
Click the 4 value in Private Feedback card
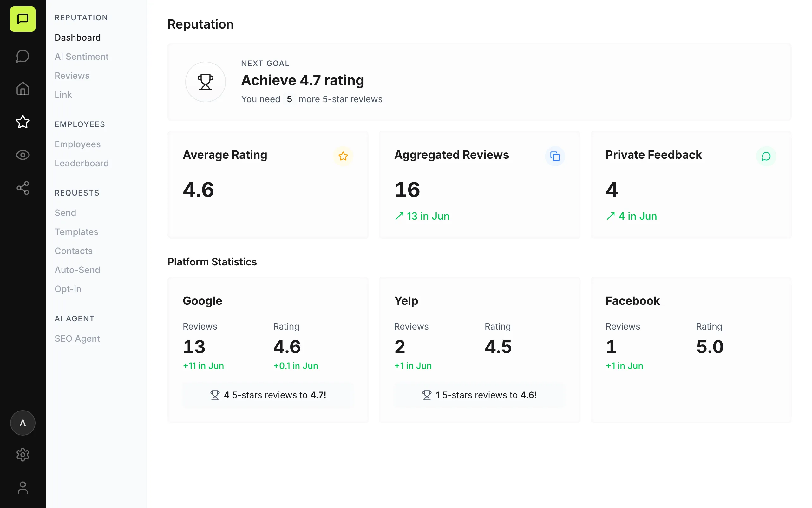pyautogui.click(x=612, y=190)
